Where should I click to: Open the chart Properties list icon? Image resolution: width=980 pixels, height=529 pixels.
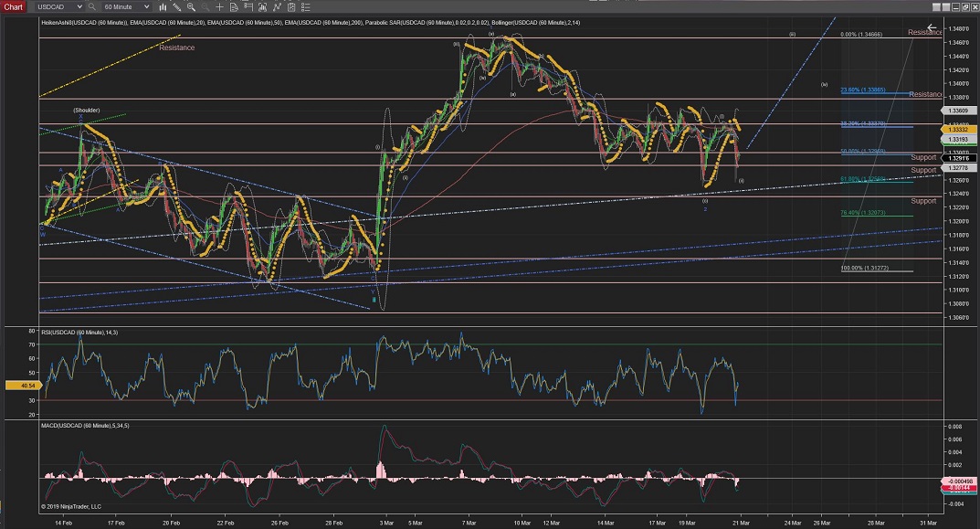[306, 6]
